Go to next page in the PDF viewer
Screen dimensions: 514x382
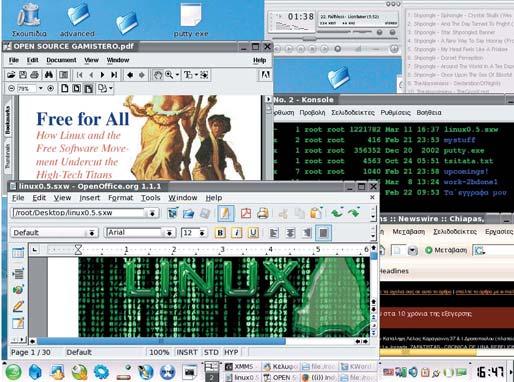click(102, 75)
